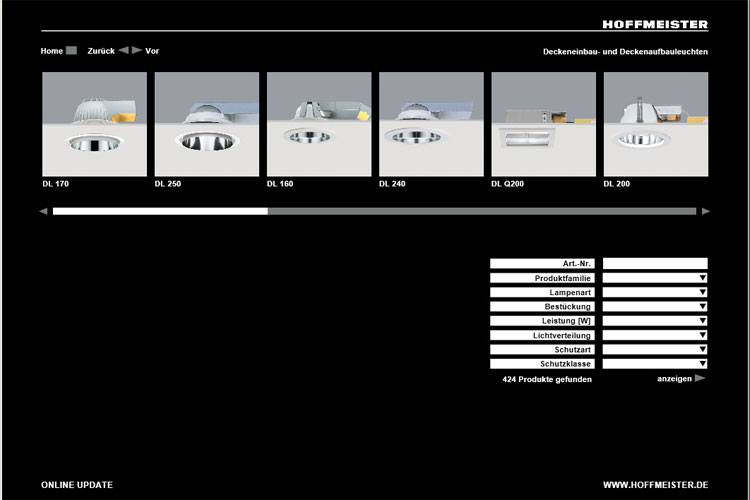Screen dimensions: 750x500
Task: Click the Home square icon
Action: 71,50
